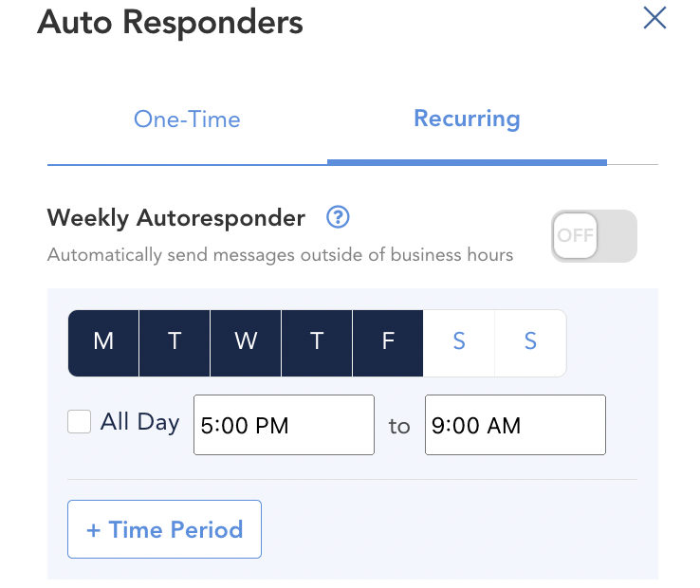Click the Auto Responders title
The image size is (700, 588).
point(170,23)
